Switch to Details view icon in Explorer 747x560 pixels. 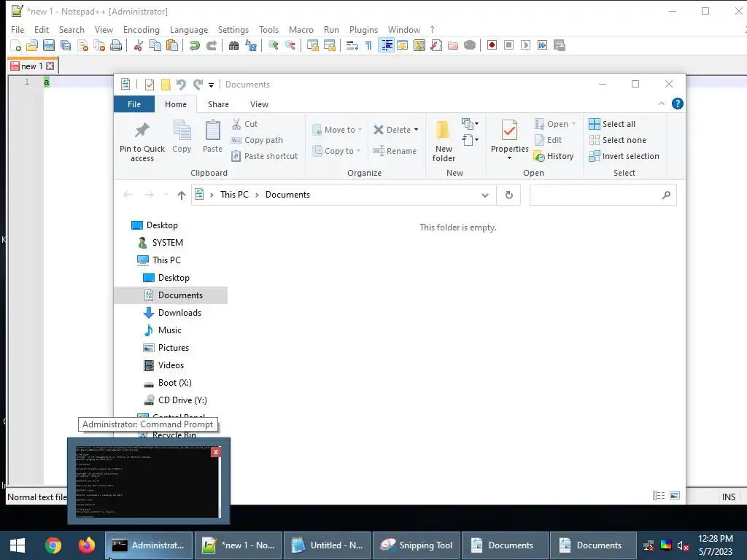coord(659,496)
